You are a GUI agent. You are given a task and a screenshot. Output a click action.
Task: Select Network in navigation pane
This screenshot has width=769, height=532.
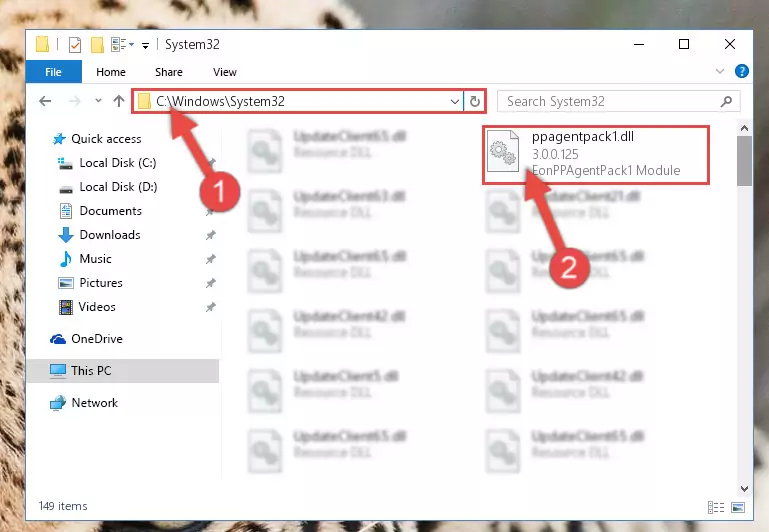click(x=83, y=403)
